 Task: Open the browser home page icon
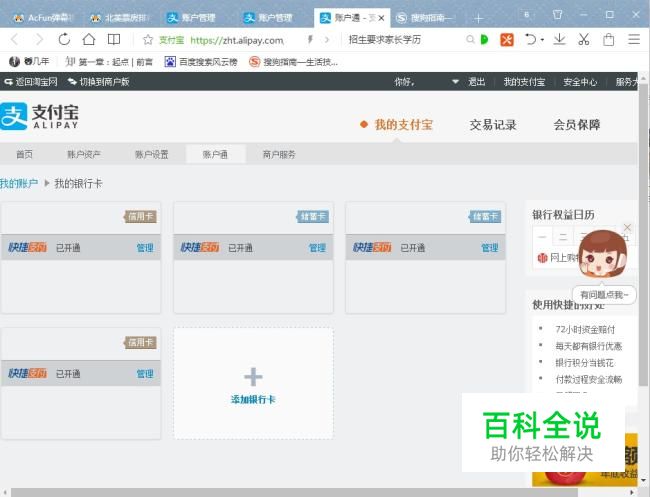click(x=89, y=39)
